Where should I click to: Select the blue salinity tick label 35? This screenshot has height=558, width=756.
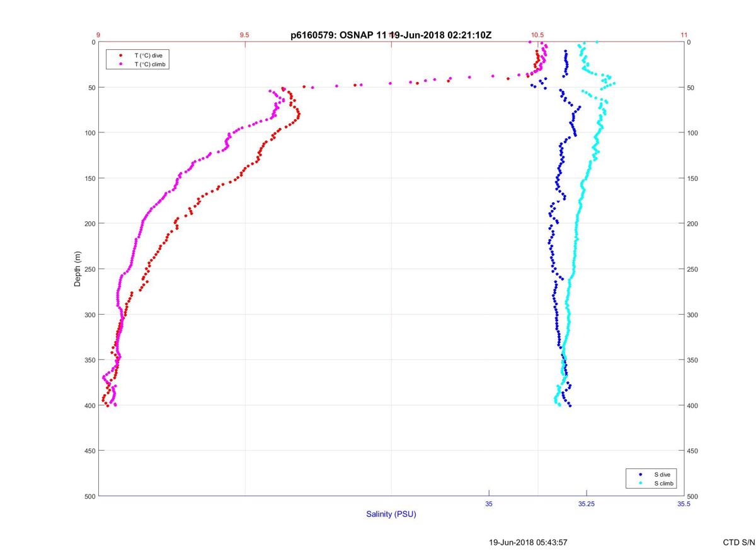click(489, 504)
